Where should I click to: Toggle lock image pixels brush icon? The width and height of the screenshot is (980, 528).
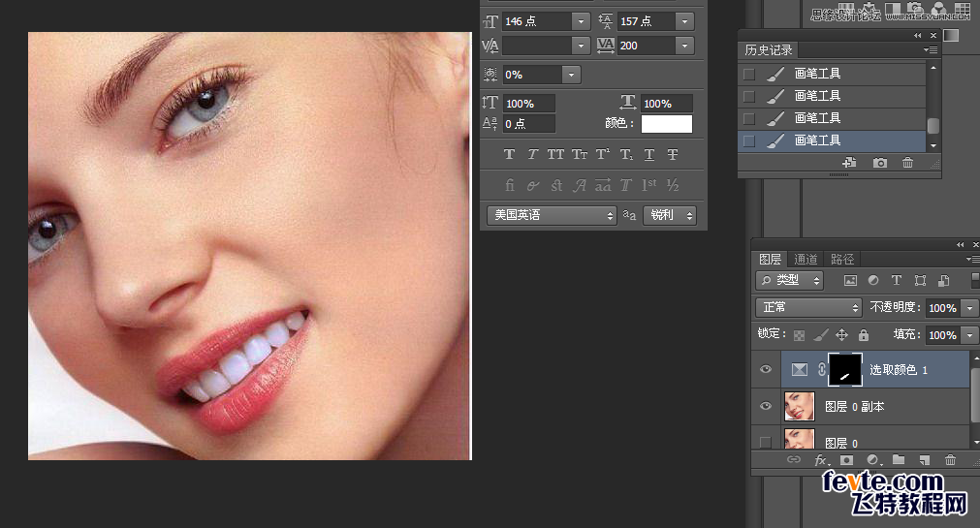(821, 335)
